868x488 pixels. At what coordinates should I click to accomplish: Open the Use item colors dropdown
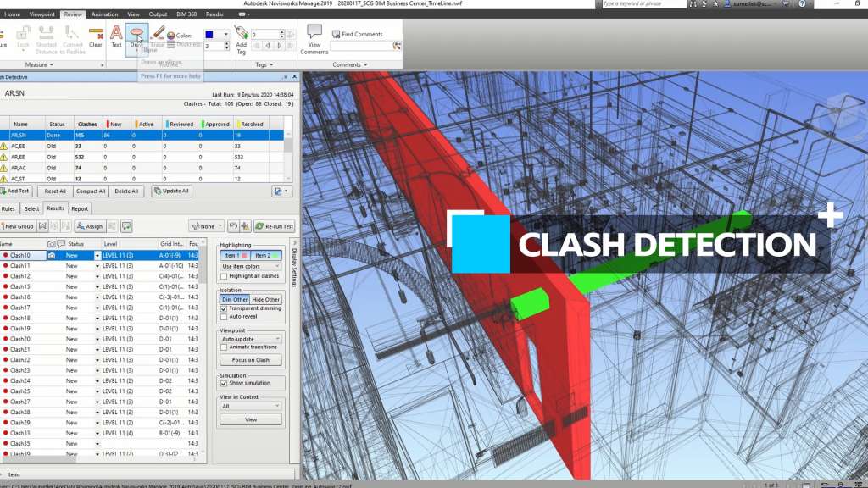[251, 266]
